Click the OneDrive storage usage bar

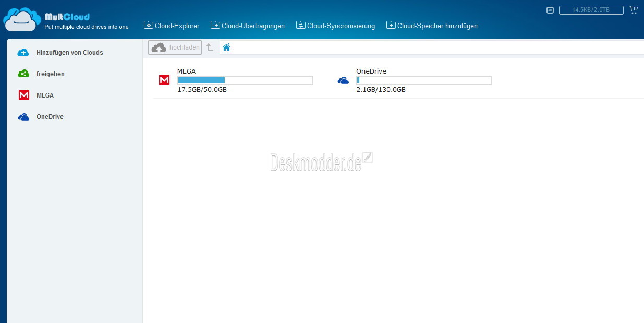(x=423, y=80)
